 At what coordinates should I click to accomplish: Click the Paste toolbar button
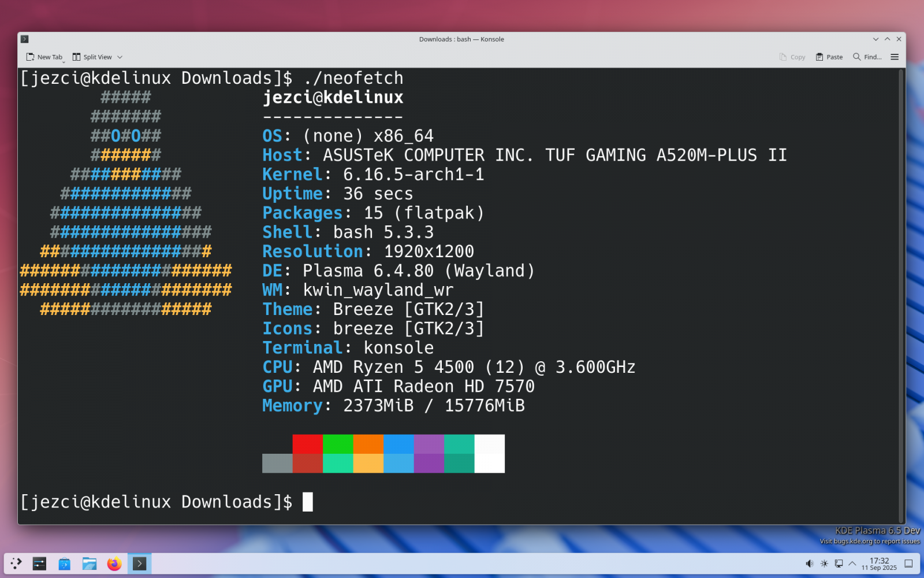[x=829, y=57]
